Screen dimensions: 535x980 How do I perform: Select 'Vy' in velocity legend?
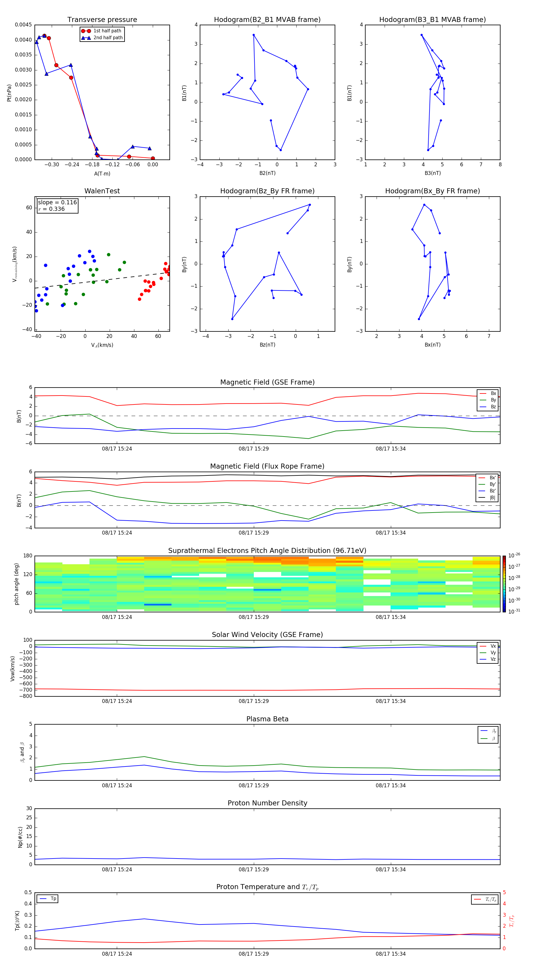488,652
